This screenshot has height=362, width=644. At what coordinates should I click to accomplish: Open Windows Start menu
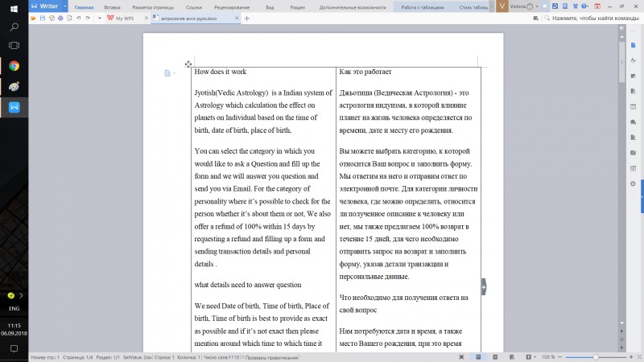pos(14,9)
